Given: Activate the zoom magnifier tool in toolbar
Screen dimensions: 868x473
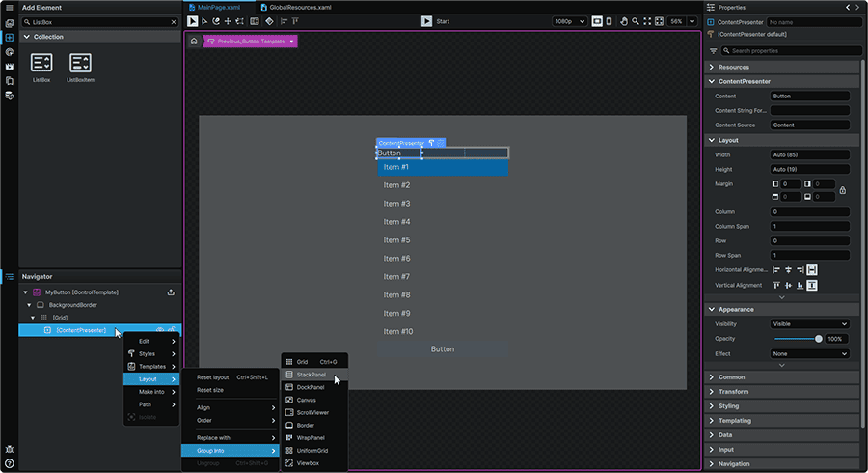Looking at the screenshot, I should pyautogui.click(x=636, y=21).
